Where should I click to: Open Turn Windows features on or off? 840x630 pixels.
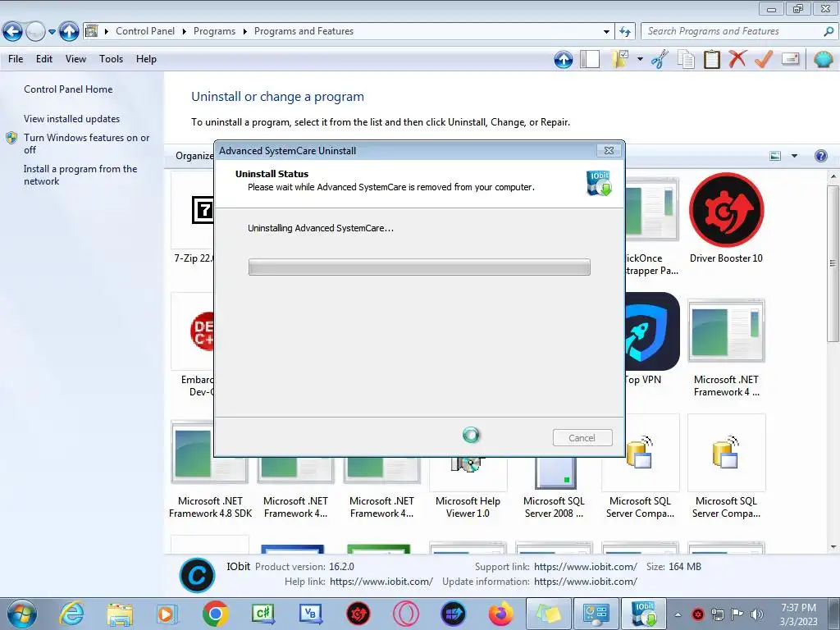pyautogui.click(x=86, y=144)
